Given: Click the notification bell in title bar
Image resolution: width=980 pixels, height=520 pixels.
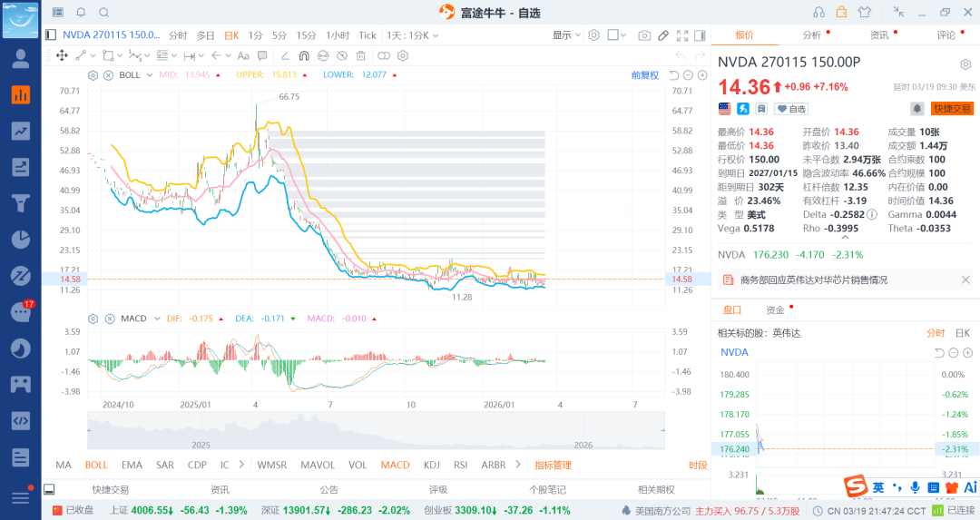Looking at the screenshot, I should click(82, 13).
